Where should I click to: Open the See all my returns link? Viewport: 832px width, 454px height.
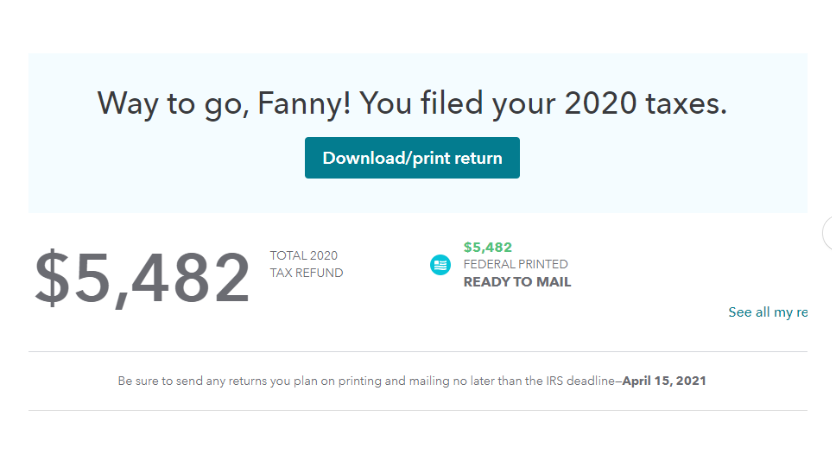point(768,312)
